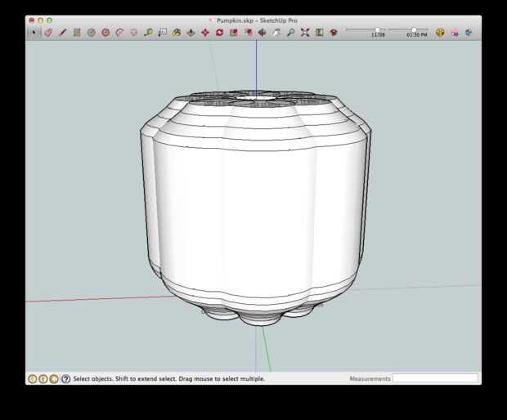Pick the Line pencil tool
Viewport: 507px width, 420px height.
[63, 33]
